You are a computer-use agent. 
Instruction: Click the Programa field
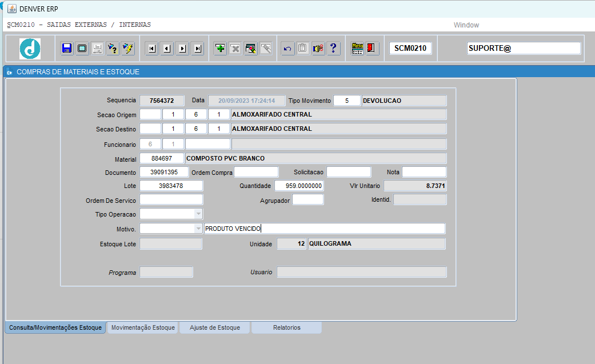click(166, 272)
